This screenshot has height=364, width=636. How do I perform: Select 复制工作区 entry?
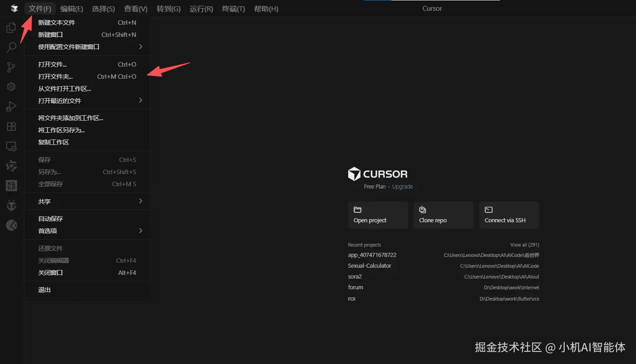coord(87,142)
